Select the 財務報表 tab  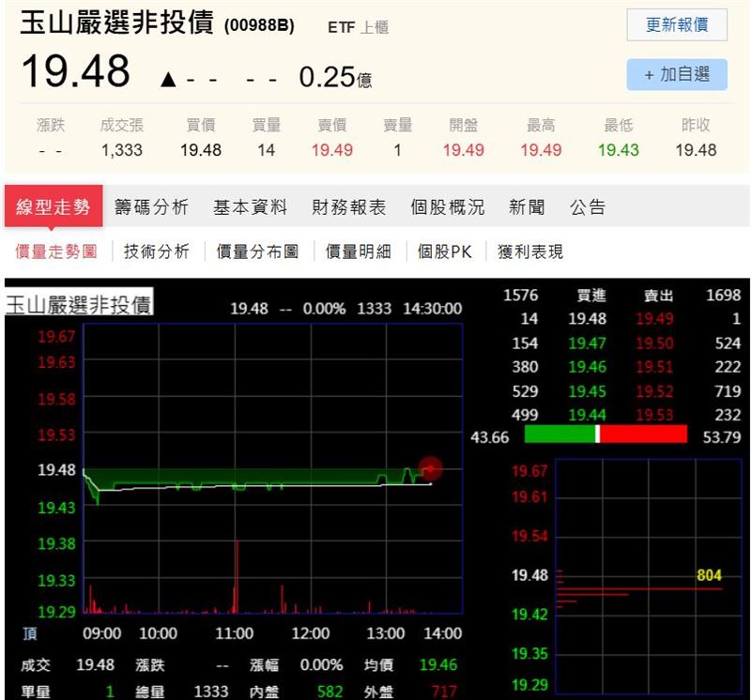click(x=348, y=206)
